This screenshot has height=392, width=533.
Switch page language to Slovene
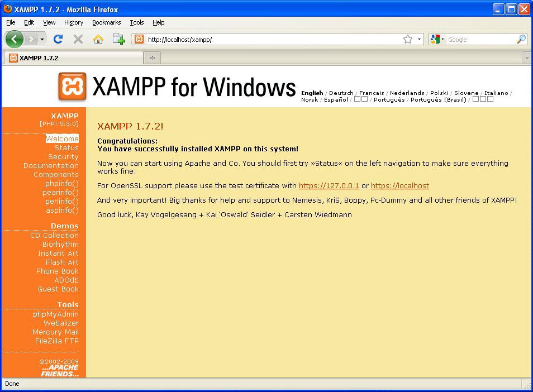point(467,93)
